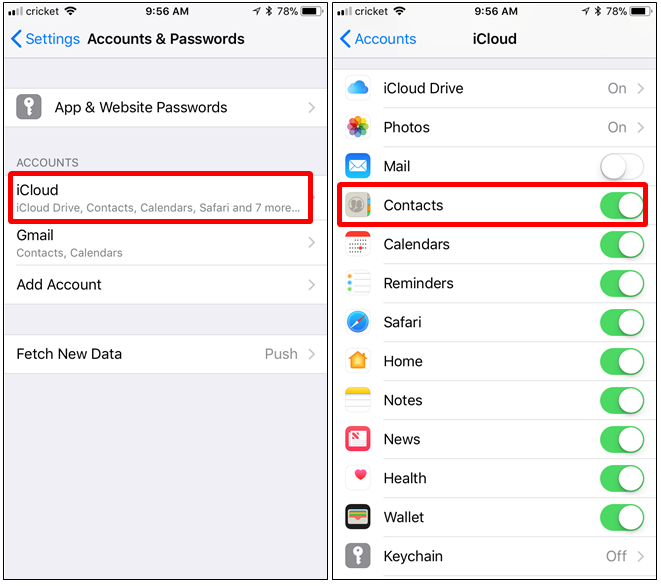Turn off the Contacts sync toggle
Viewport: 661px width, 586px height.
(x=622, y=205)
